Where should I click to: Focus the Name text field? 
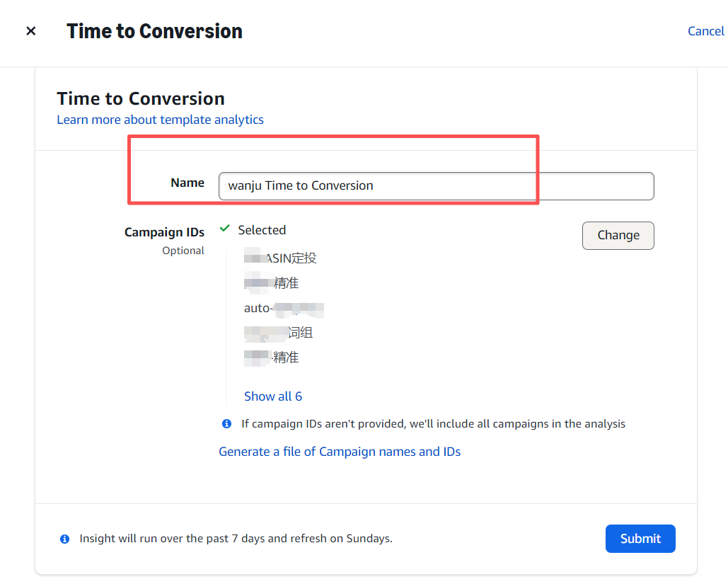(436, 186)
